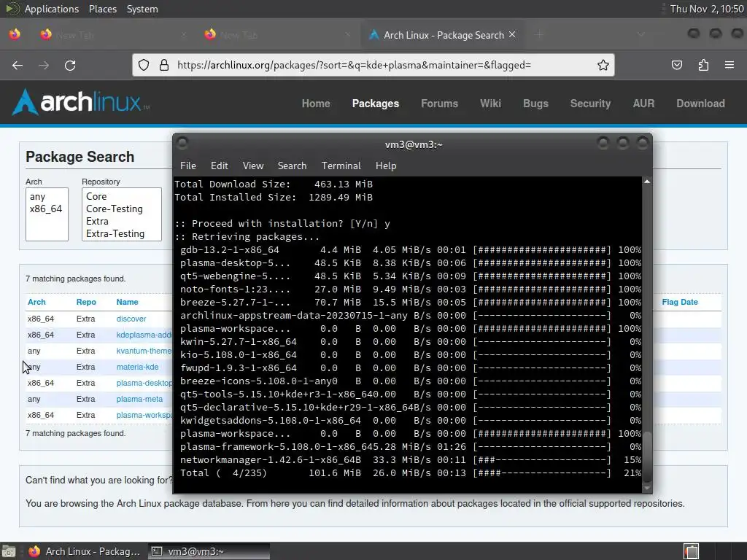Open the plasma-workspace package link

(x=144, y=415)
